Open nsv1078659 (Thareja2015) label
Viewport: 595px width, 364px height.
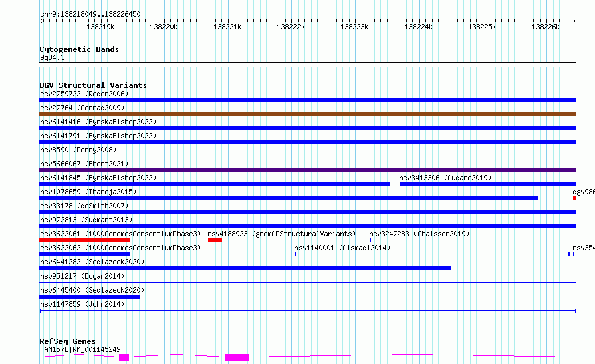88,192
